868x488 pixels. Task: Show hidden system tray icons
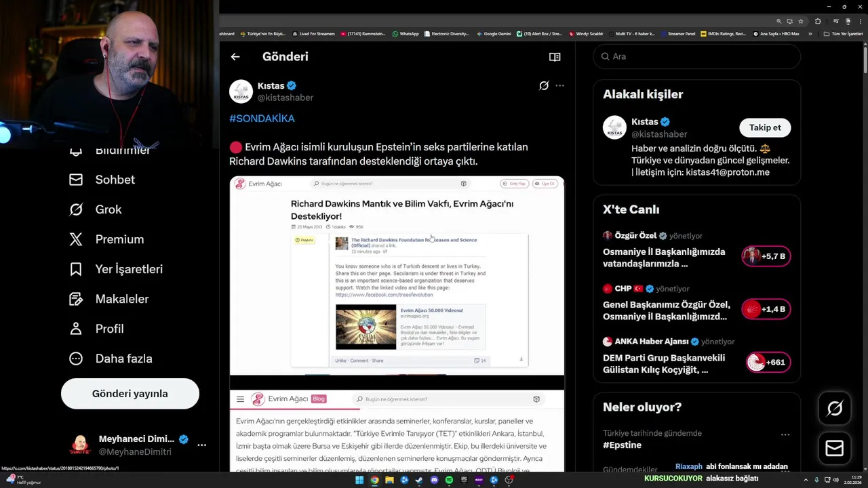[806, 480]
